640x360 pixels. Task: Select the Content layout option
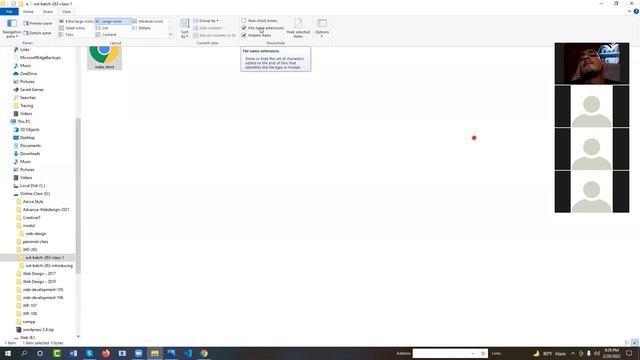(x=106, y=35)
